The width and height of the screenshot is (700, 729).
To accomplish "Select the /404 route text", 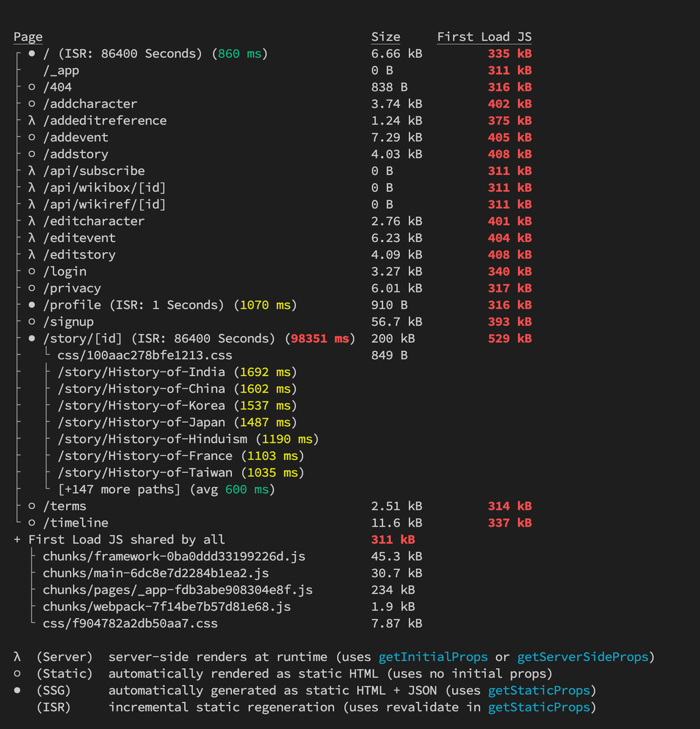I will click(57, 87).
